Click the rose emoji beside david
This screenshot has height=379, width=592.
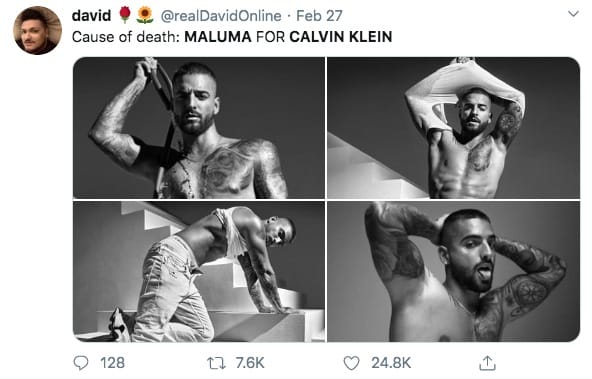125,15
